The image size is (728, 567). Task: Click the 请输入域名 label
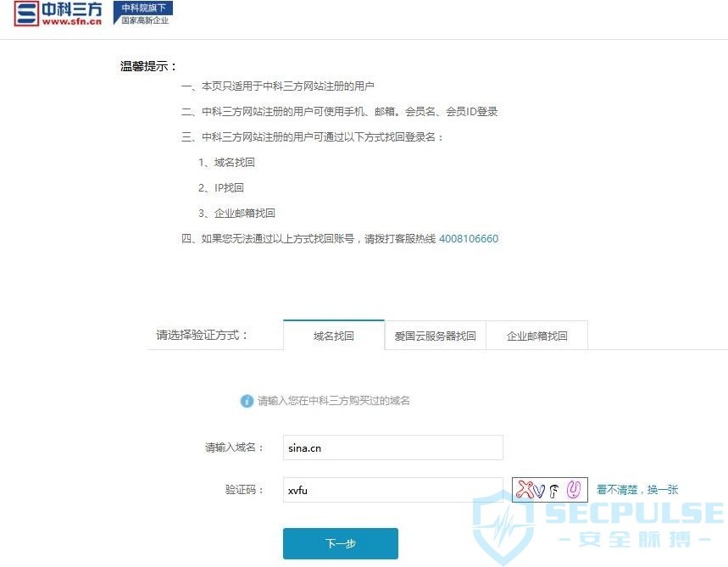[235, 447]
